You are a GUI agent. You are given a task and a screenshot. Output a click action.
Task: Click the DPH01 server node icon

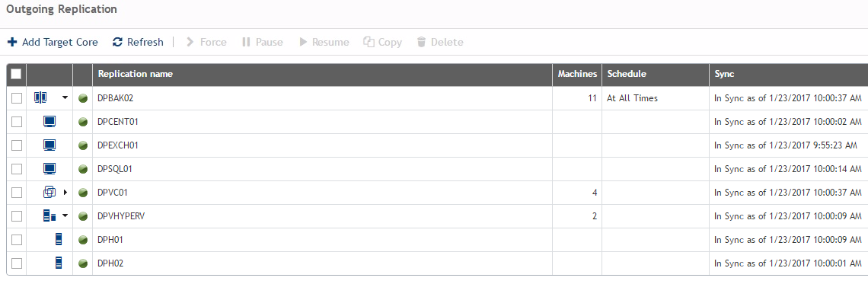59,239
